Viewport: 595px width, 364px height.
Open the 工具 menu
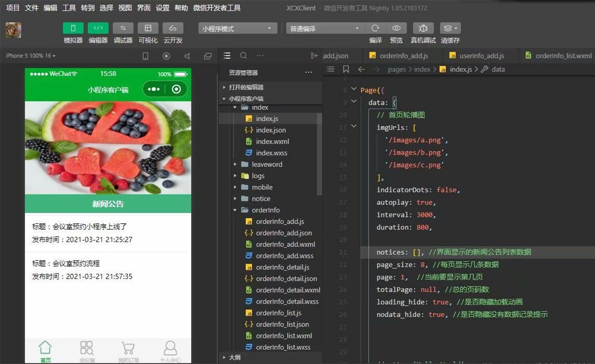click(69, 8)
